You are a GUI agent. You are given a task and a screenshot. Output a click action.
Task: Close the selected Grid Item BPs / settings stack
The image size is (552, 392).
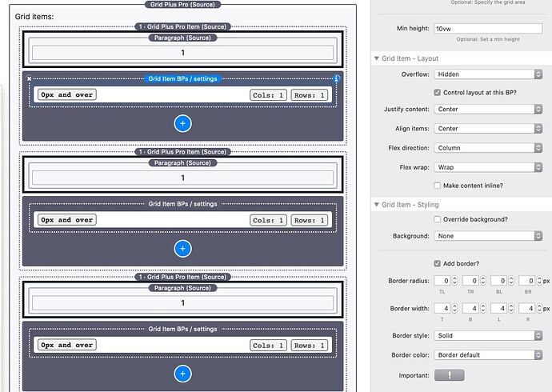(30, 78)
